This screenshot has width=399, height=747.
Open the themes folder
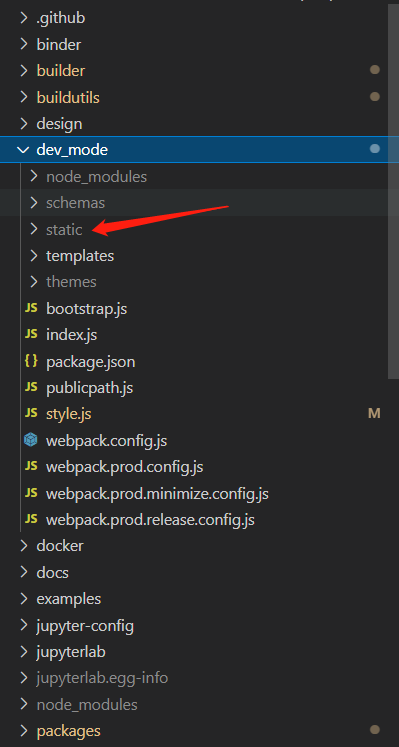[x=71, y=282]
